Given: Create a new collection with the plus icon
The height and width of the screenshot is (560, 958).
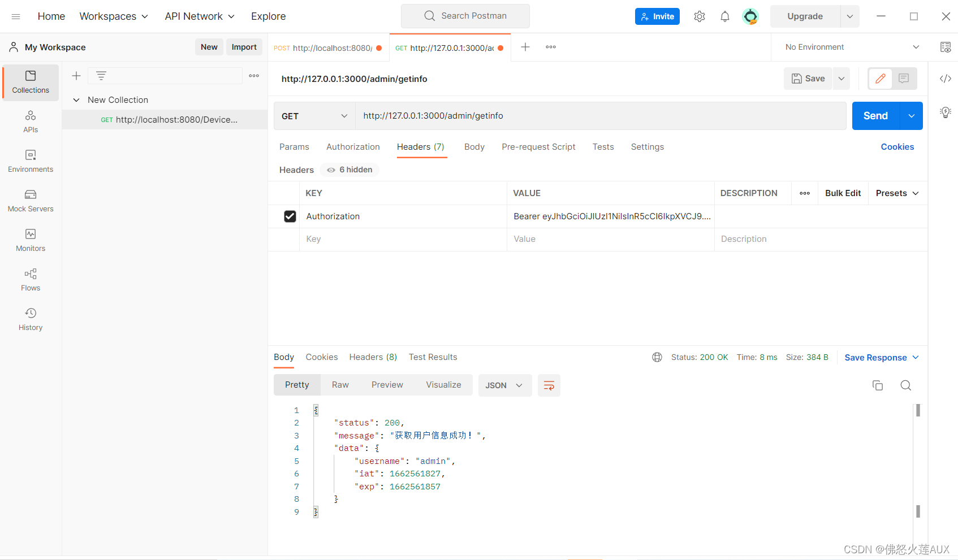Looking at the screenshot, I should [x=76, y=76].
